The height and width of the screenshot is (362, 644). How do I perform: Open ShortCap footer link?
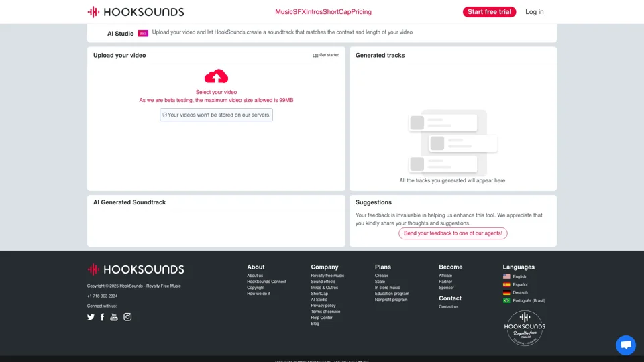[x=319, y=294]
